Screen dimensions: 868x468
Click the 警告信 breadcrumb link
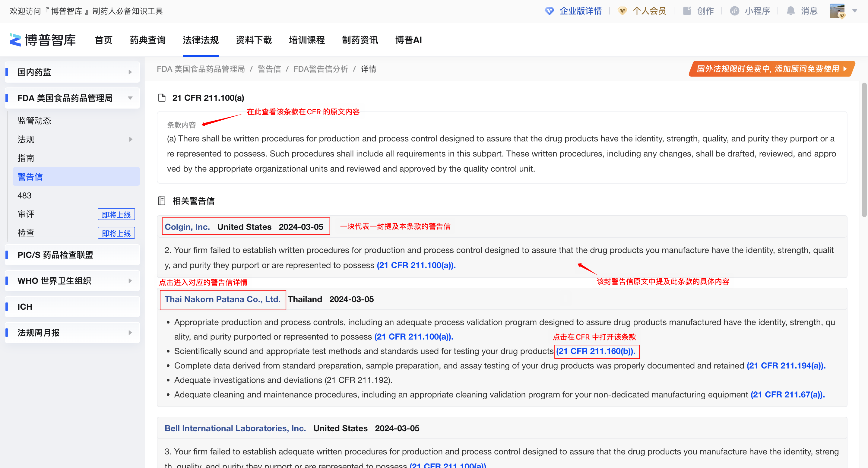point(269,69)
